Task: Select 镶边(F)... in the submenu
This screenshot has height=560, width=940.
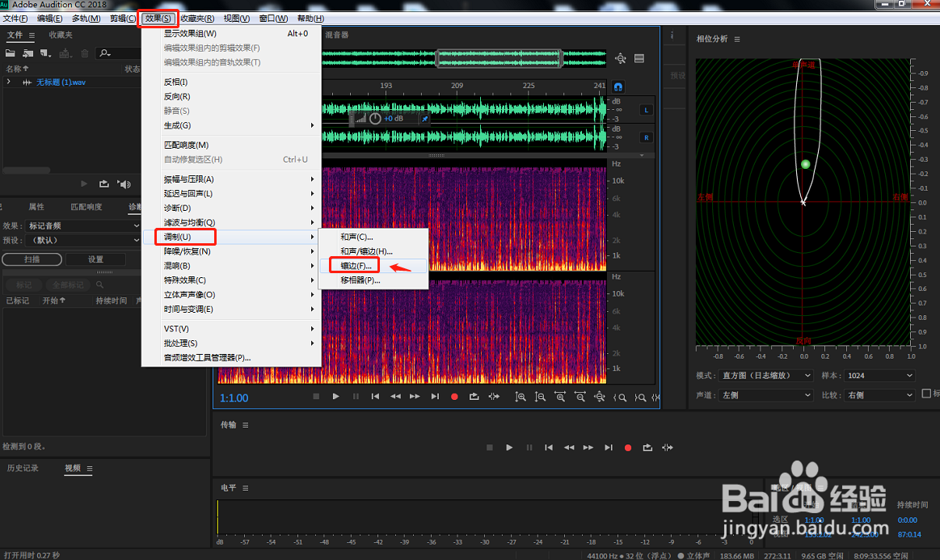Action: [x=373, y=266]
